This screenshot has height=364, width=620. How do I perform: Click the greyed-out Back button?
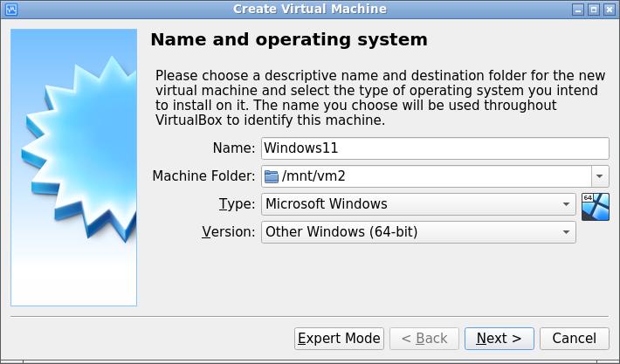[424, 339]
